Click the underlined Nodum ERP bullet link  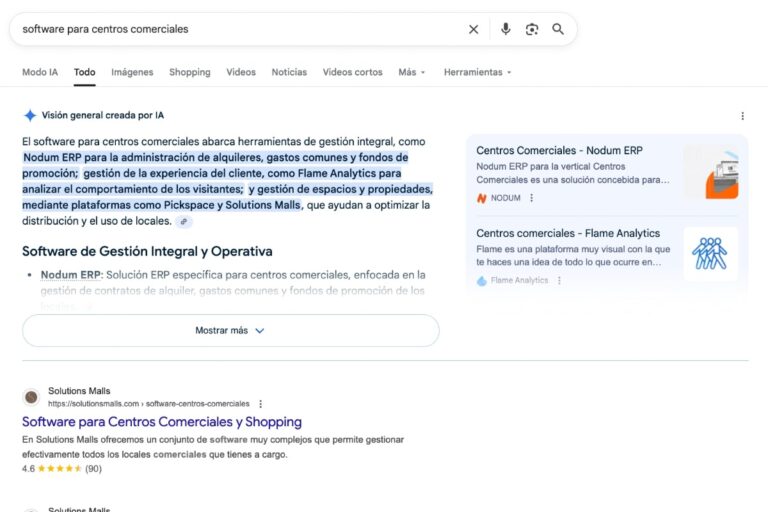click(x=71, y=275)
